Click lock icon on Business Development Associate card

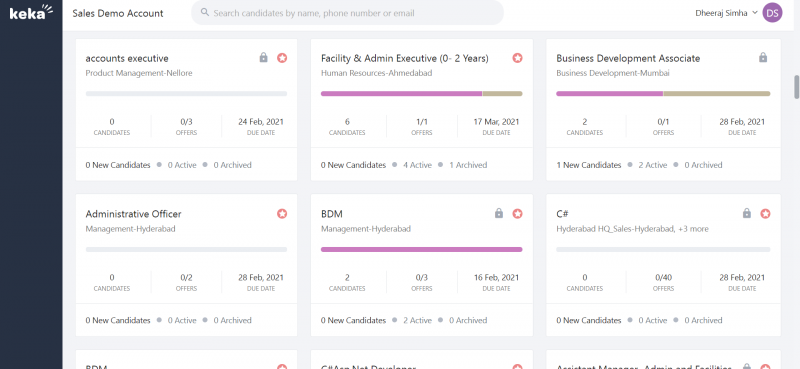[x=763, y=58]
